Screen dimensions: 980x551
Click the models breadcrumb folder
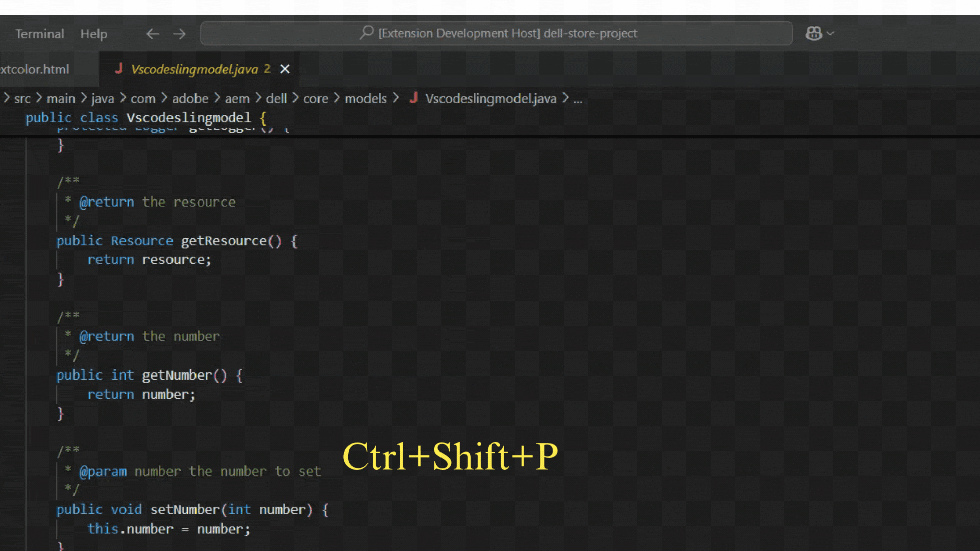click(x=365, y=98)
